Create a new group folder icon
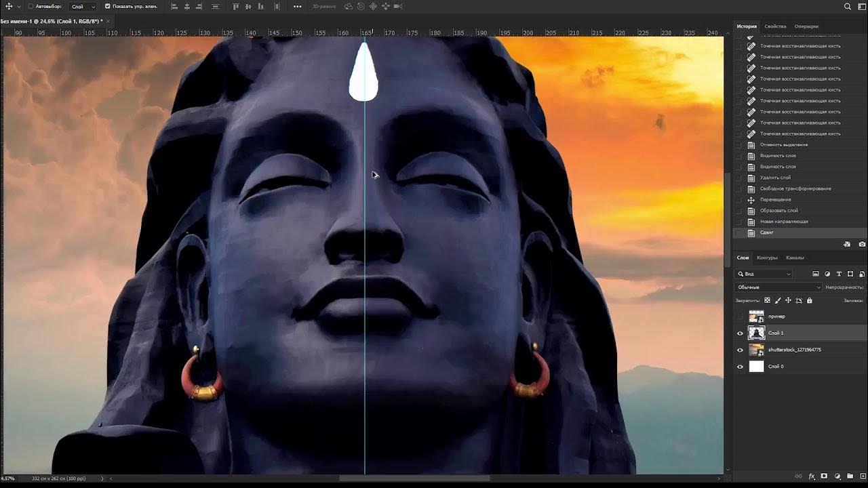The height and width of the screenshot is (488, 868). 850,476
